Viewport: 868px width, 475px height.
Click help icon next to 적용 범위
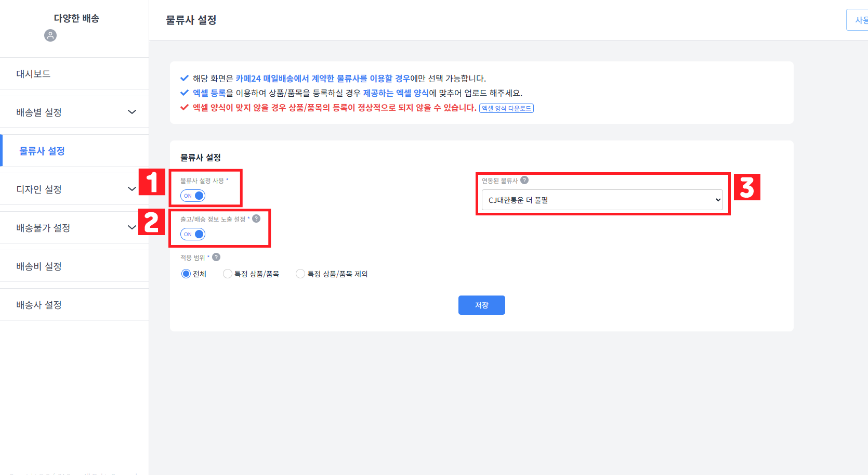[x=216, y=256]
